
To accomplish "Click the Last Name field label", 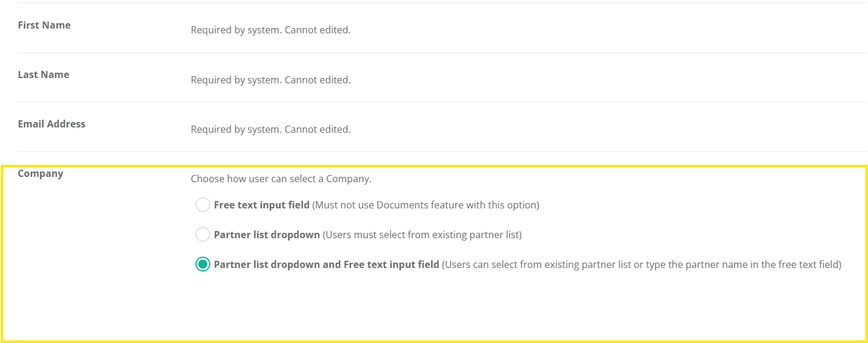I will pos(43,74).
